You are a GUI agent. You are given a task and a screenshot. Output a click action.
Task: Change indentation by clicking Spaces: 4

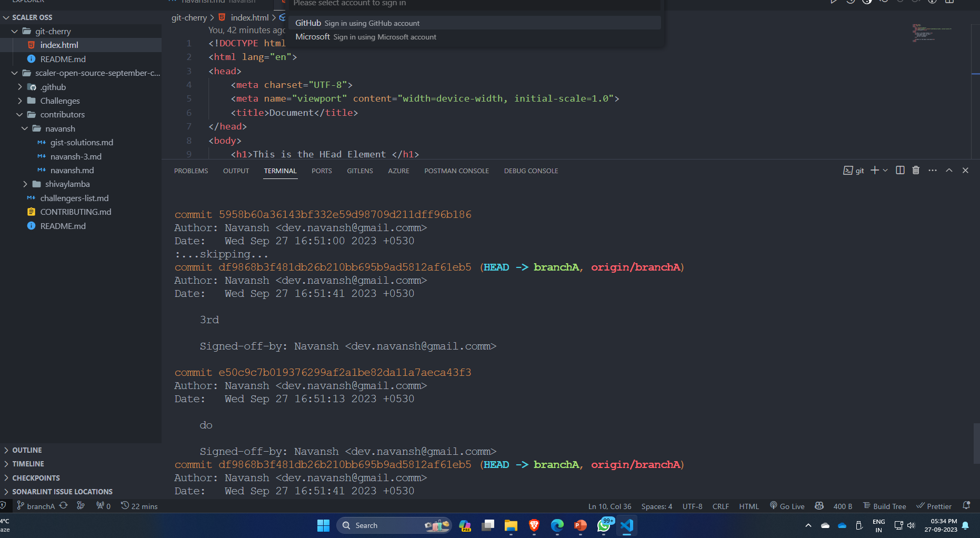click(656, 506)
